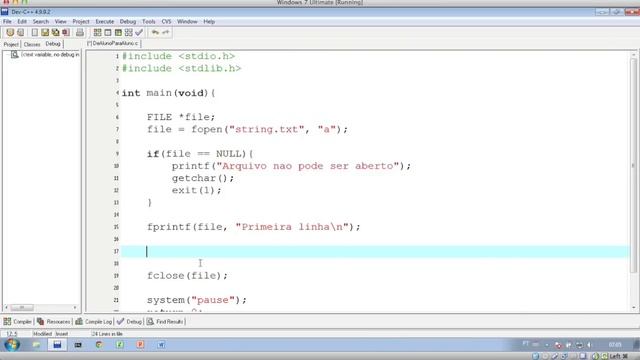
Task: Open the command prompt taskbar icon
Action: (x=78, y=345)
